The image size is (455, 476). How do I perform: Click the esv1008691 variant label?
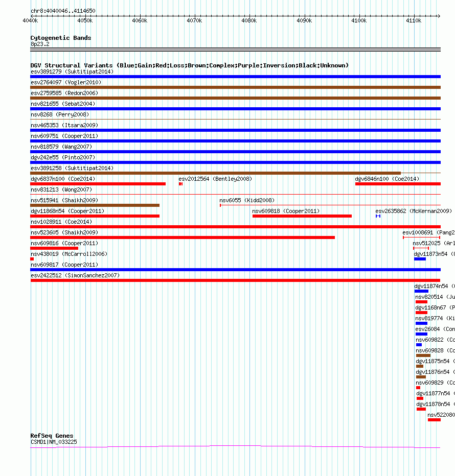point(428,232)
